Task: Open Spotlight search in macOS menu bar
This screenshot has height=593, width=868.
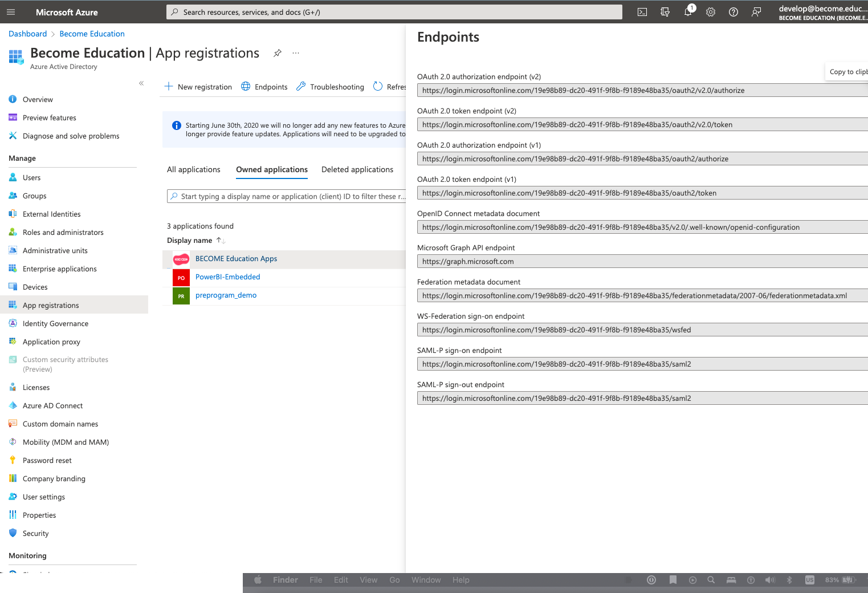Action: (x=711, y=580)
